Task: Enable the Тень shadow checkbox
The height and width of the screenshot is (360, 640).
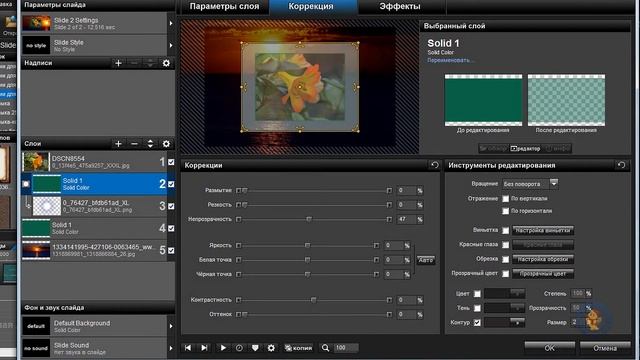Action: 477,308
